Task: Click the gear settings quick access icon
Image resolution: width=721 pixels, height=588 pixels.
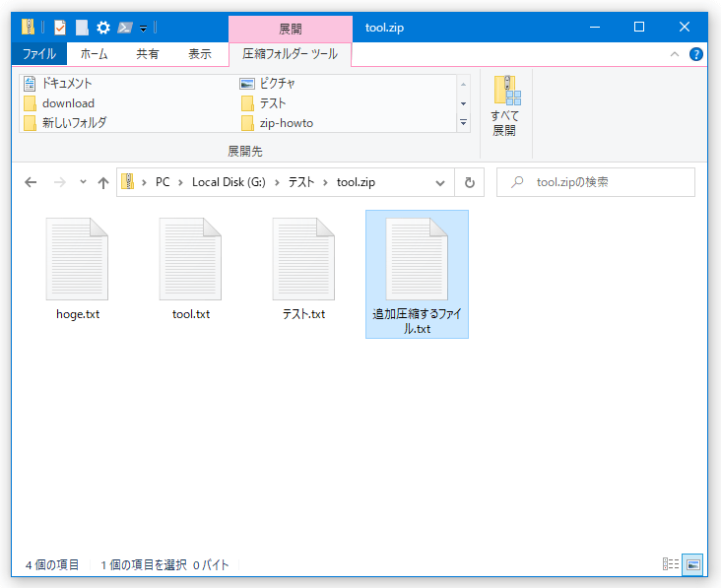Action: (x=103, y=28)
